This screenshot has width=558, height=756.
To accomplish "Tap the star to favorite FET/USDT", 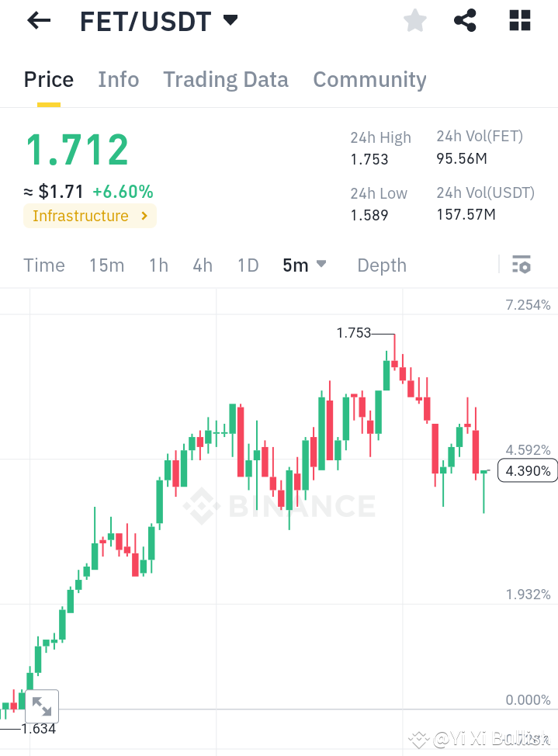I will 414,21.
